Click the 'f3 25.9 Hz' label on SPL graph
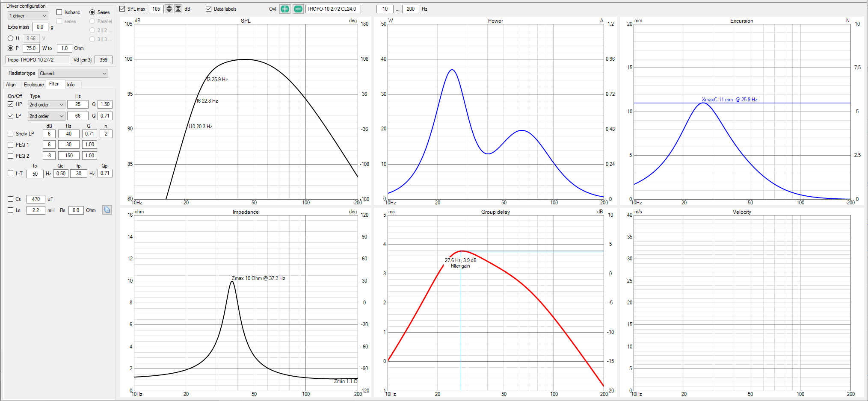 tap(217, 80)
